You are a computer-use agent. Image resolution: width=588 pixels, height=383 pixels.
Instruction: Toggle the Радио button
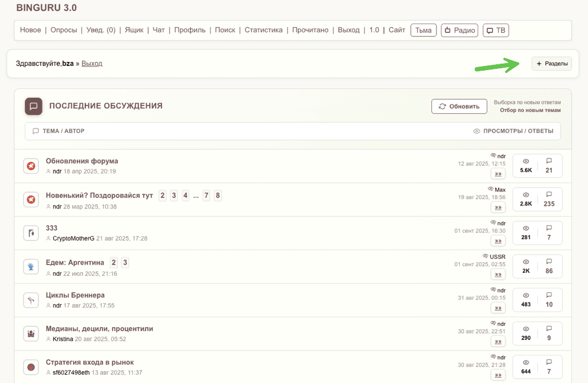point(459,30)
